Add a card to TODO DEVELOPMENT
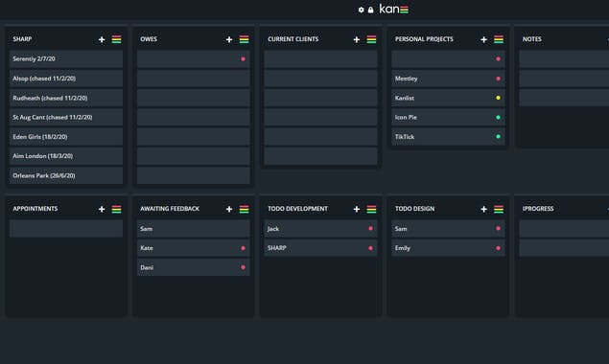Screen dimensions: 609x364 356,209
